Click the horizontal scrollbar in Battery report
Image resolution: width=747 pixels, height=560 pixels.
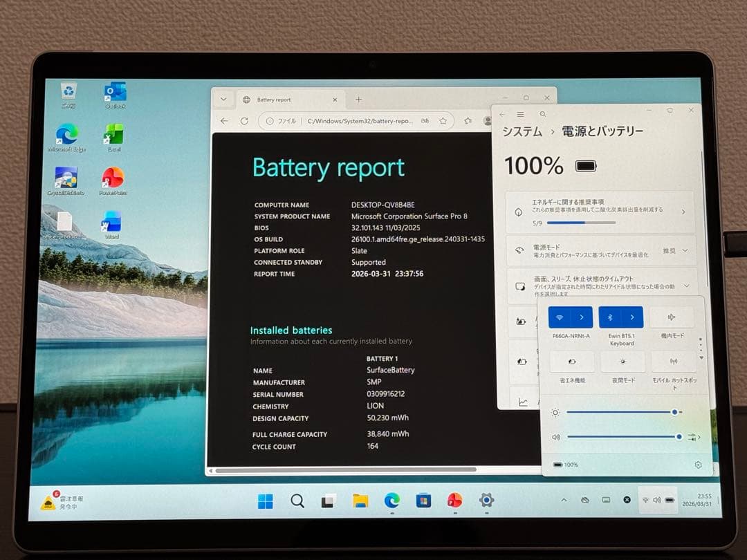[345, 470]
